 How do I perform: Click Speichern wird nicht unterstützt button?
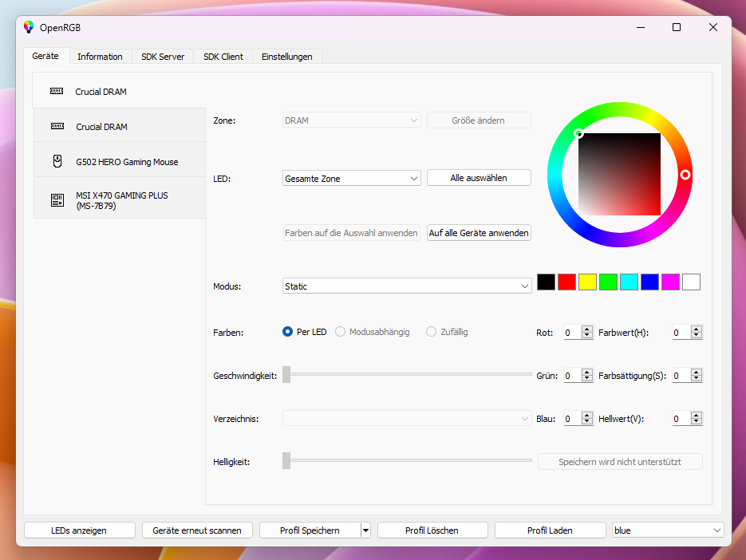tap(620, 462)
